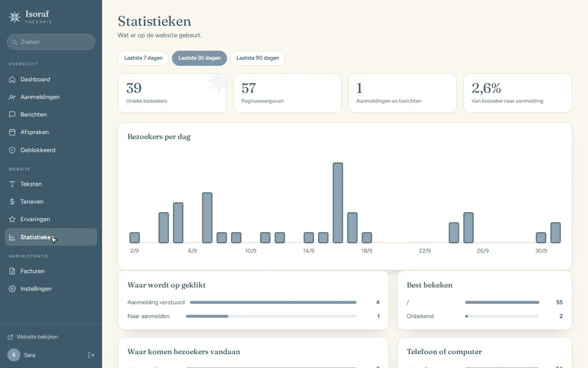Go to Ervaringen in sidebar
Image resolution: width=588 pixels, height=368 pixels.
pyautogui.click(x=51, y=219)
